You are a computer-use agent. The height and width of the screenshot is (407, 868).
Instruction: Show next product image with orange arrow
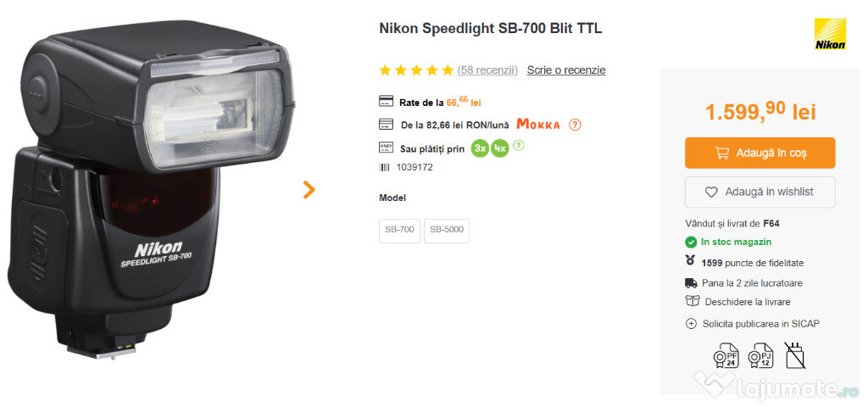tap(309, 190)
